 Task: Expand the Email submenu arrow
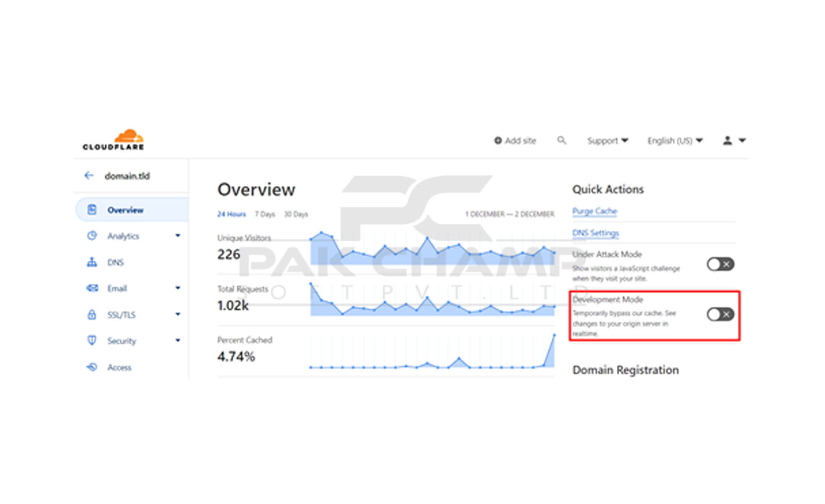[x=178, y=288]
